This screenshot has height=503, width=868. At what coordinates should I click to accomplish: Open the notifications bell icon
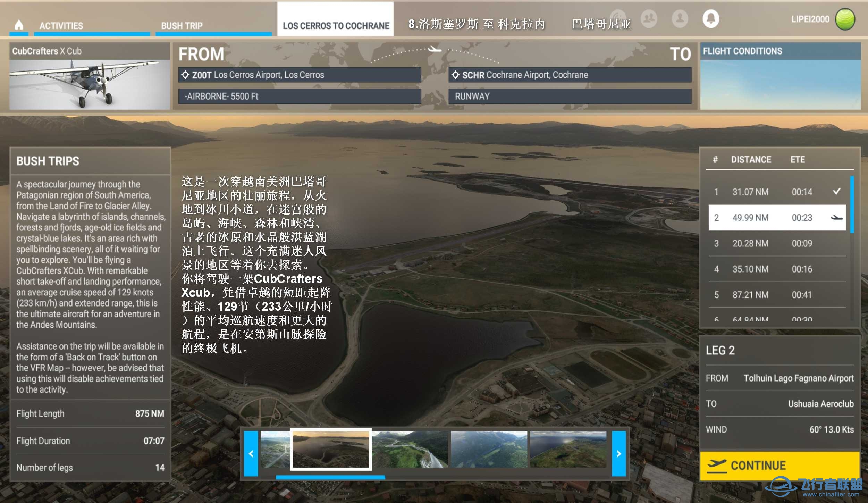(x=711, y=18)
